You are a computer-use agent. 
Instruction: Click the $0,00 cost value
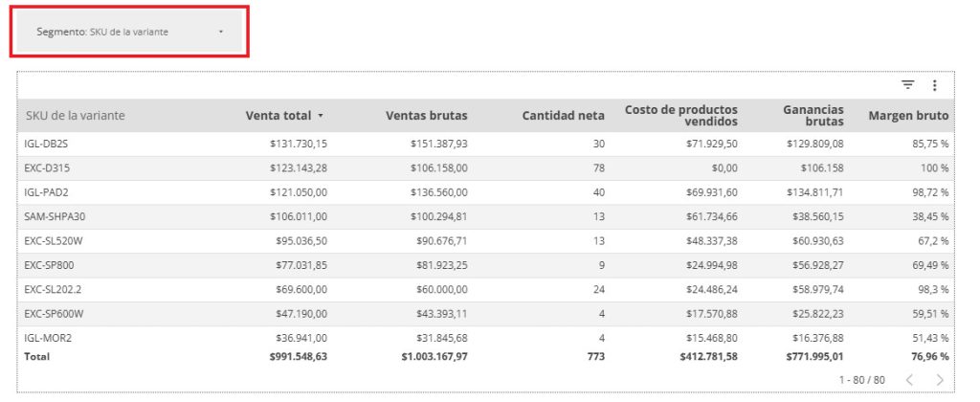[x=724, y=168]
